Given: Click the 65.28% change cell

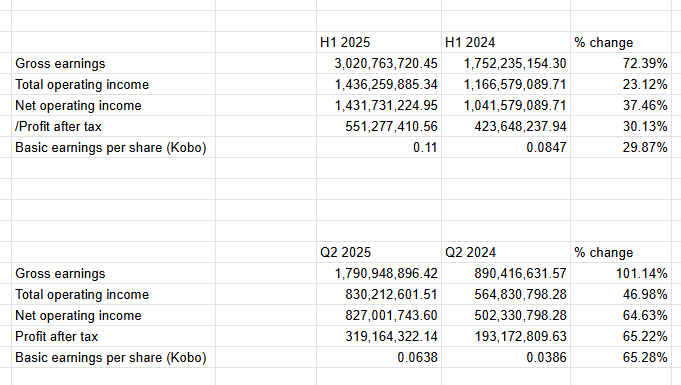Looking at the screenshot, I should point(621,358).
